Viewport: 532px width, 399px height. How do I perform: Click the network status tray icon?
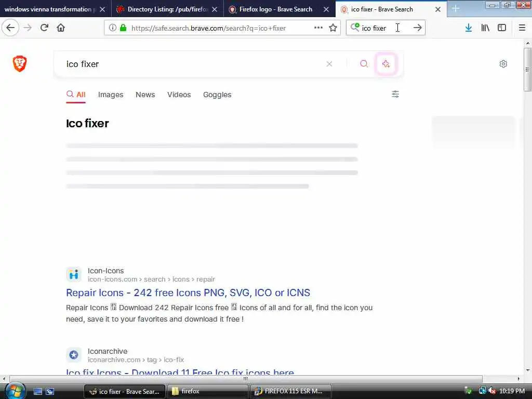pyautogui.click(x=482, y=391)
